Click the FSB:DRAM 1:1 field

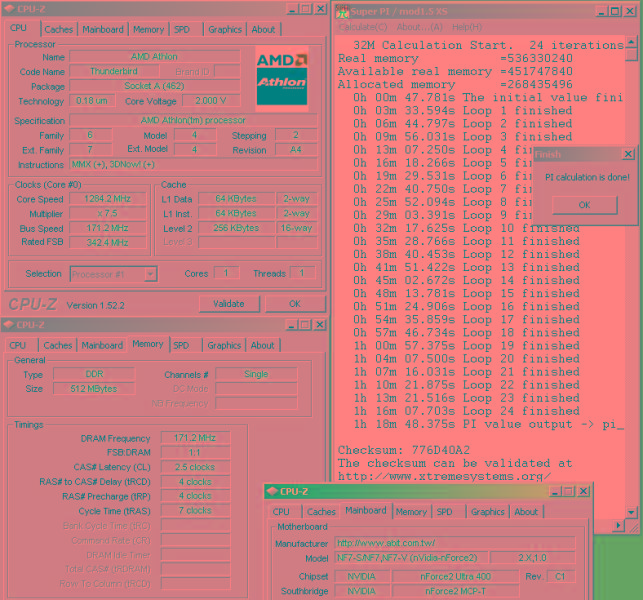coord(195,452)
